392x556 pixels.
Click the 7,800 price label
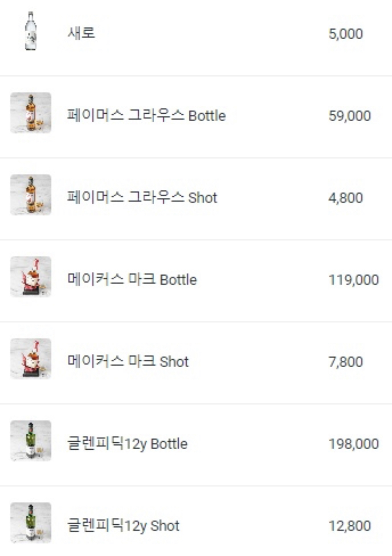(345, 362)
